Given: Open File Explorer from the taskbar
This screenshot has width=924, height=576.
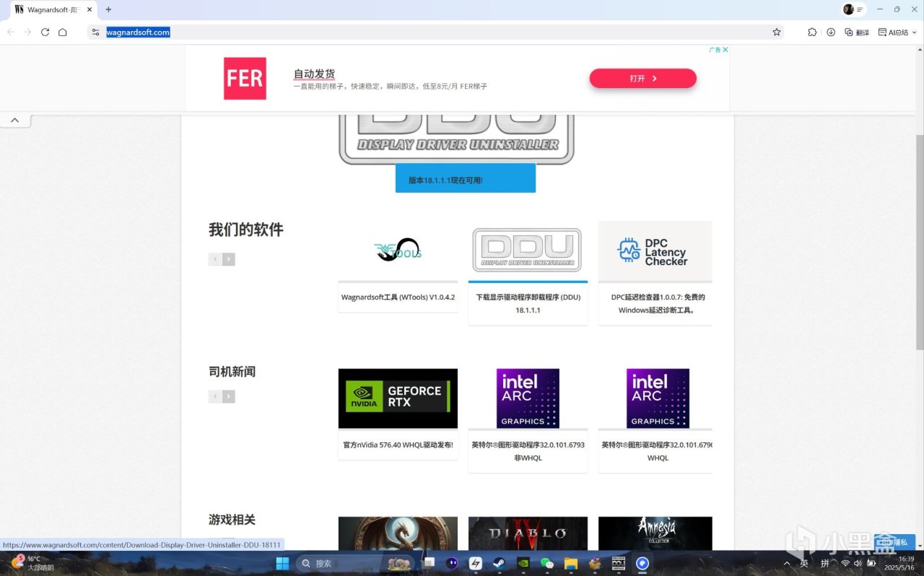Looking at the screenshot, I should tap(571, 563).
